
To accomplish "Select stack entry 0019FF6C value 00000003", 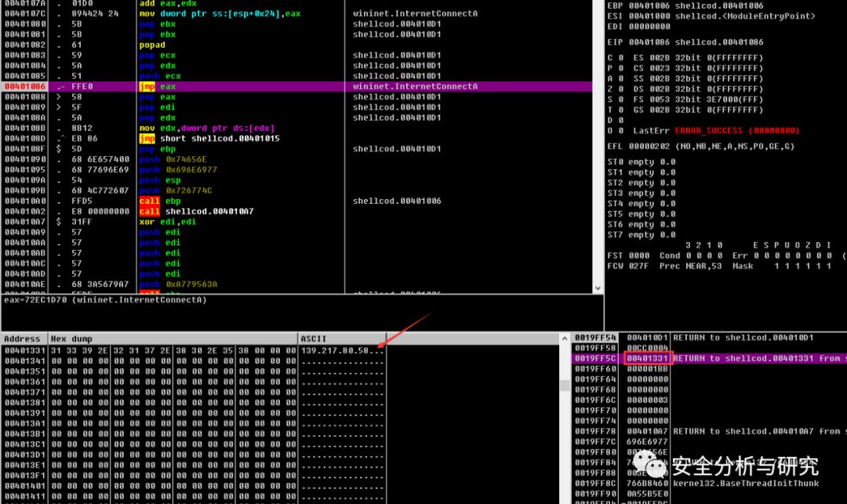I will pyautogui.click(x=709, y=401).
